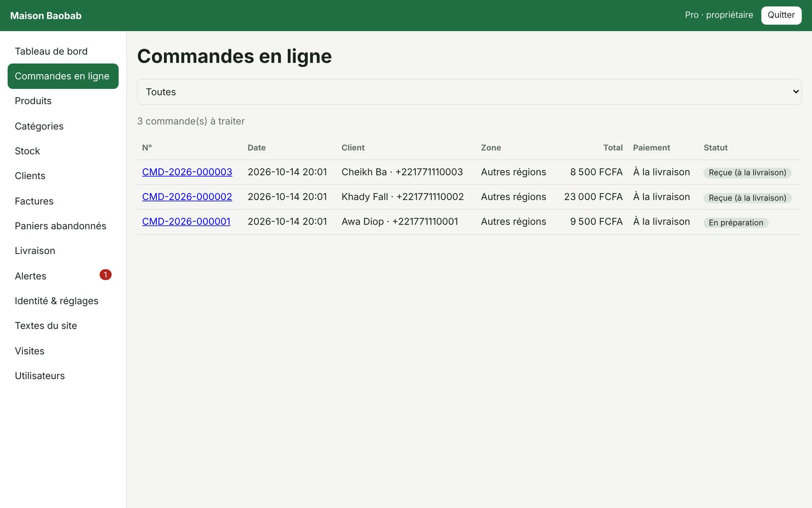Select Commandes en ligne in the sidebar

[63, 76]
